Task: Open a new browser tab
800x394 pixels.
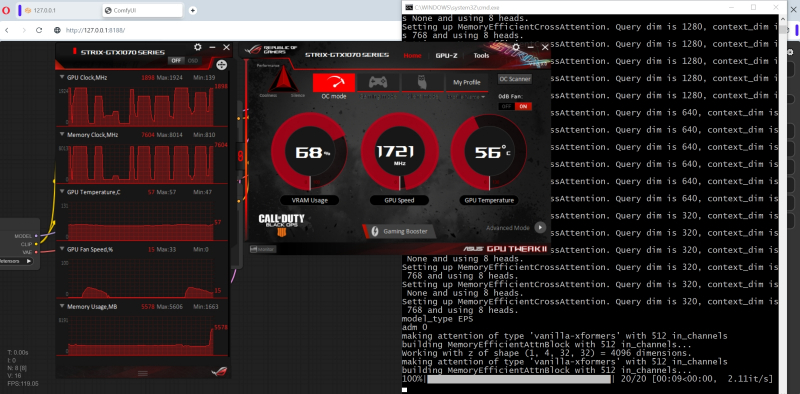Action: 192,10
